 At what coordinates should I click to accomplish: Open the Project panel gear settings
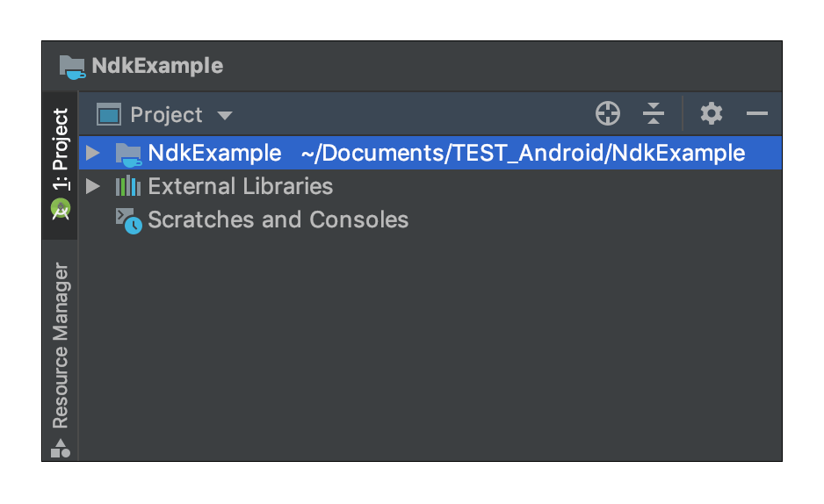[x=711, y=113]
